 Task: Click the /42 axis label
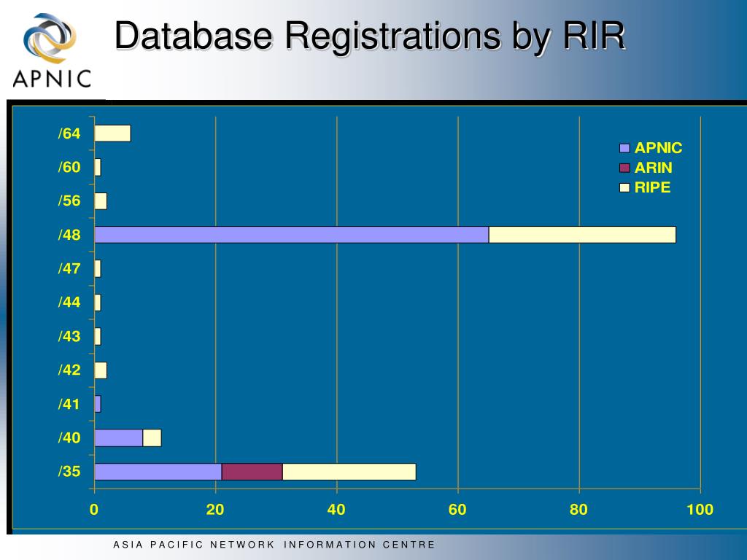click(69, 370)
